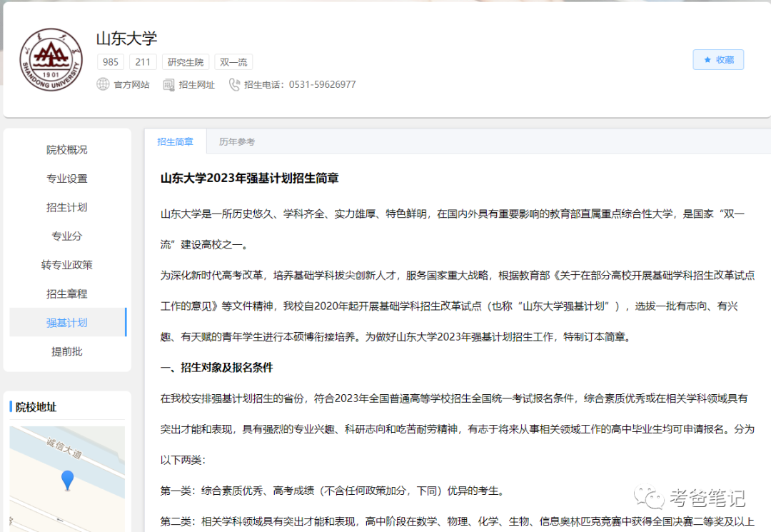Click the 收藏 favorite button

tap(718, 59)
